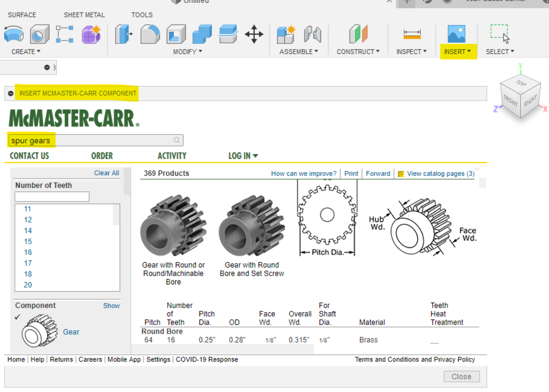The height and width of the screenshot is (392, 549).
Task: Open the MODIFY dropdown menu
Action: coord(188,52)
